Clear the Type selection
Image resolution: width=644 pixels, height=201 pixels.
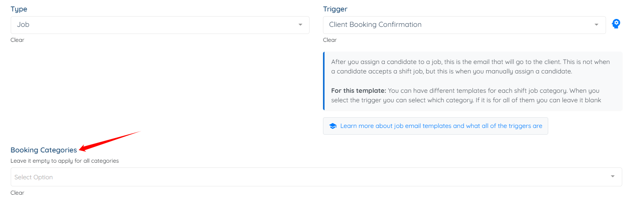(x=17, y=40)
